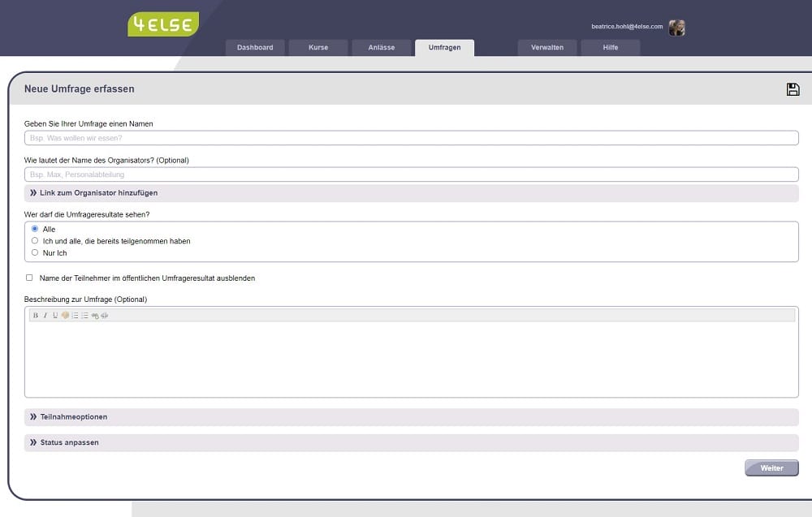Click the save floppy disk icon
This screenshot has width=812, height=517.
[793, 89]
